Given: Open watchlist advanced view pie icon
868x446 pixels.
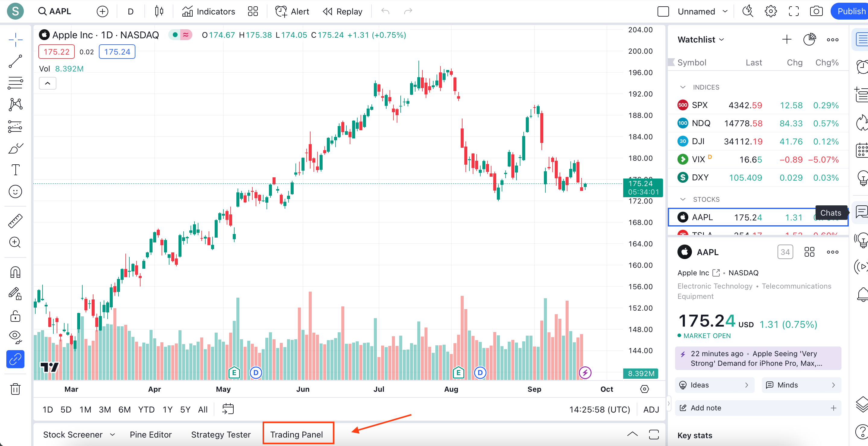Looking at the screenshot, I should [x=810, y=40].
